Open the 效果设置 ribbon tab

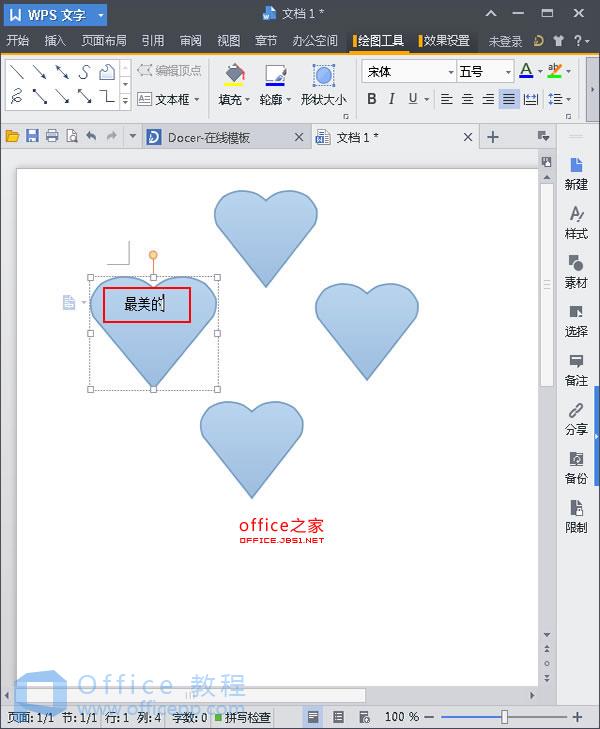tap(445, 41)
